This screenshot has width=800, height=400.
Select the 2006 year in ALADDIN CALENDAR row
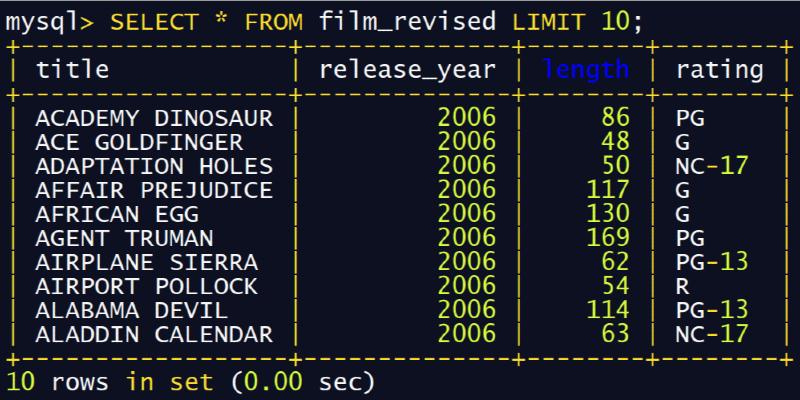coord(467,334)
